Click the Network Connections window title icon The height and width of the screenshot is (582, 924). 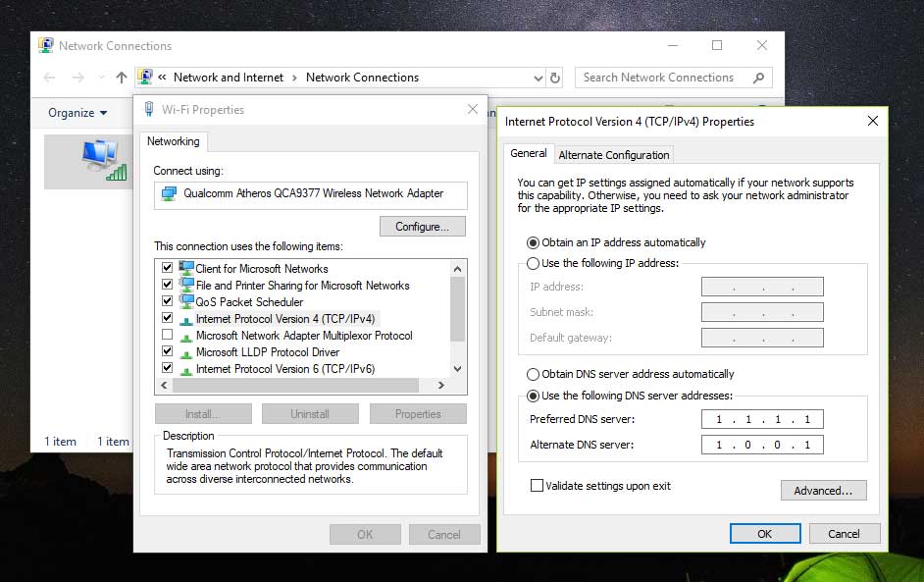[45, 45]
